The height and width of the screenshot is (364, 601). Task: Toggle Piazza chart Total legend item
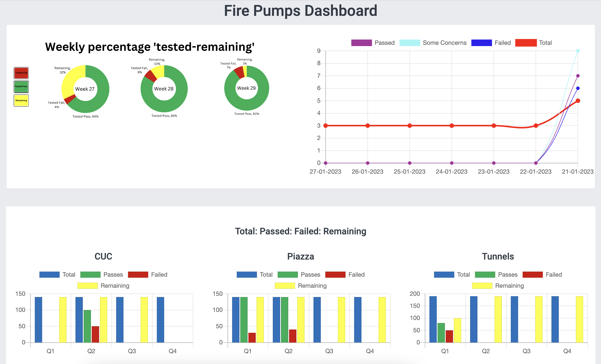coord(247,275)
